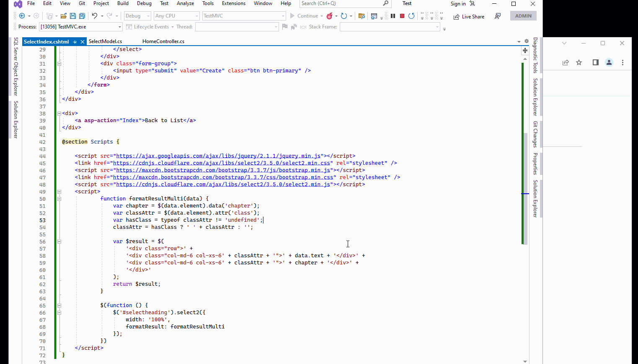Click the browser window toolbar icon
The width and height of the screenshot is (638, 364).
click(374, 16)
